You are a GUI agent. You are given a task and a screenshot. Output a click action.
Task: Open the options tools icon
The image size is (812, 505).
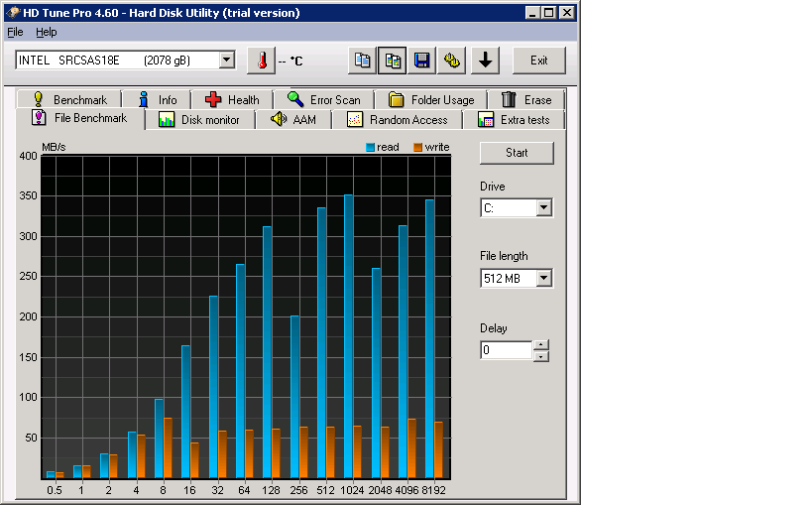tap(452, 61)
